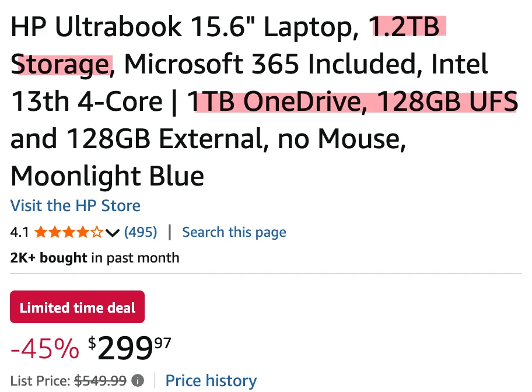Open the Visit the HP Store link
532x392 pixels.
pyautogui.click(x=75, y=206)
